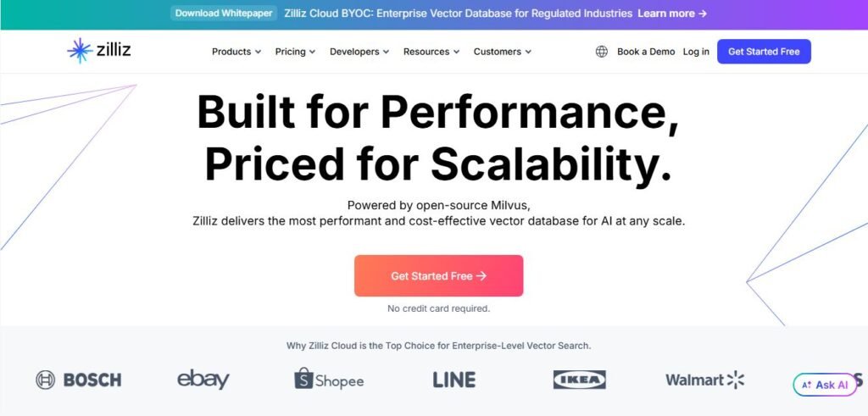Expand the Products dropdown menu

coord(236,52)
